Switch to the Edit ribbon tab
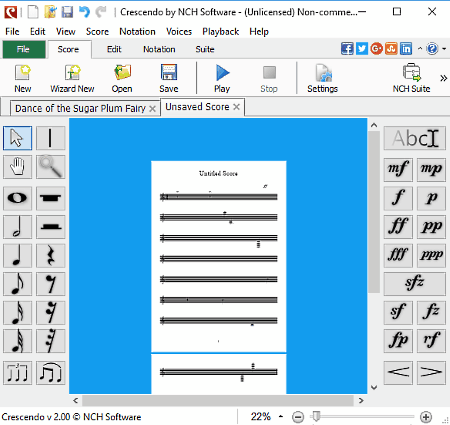The image size is (450, 425). [x=114, y=49]
